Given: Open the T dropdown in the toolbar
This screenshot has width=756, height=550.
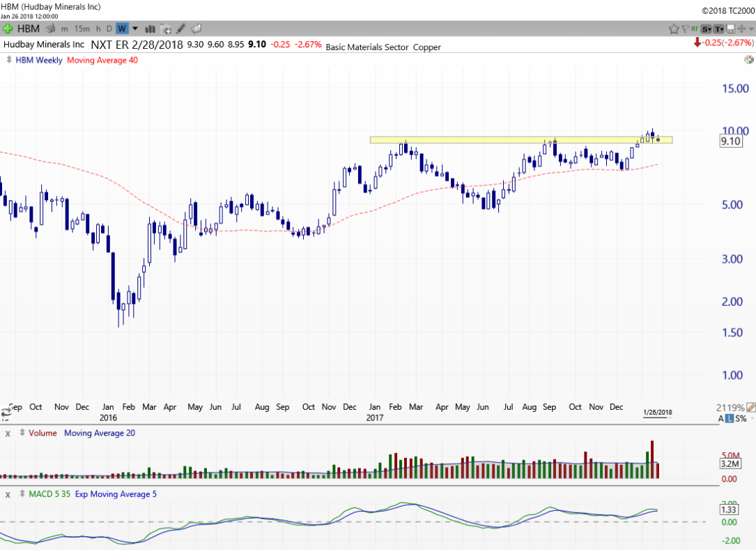Looking at the screenshot, I should tap(718, 29).
